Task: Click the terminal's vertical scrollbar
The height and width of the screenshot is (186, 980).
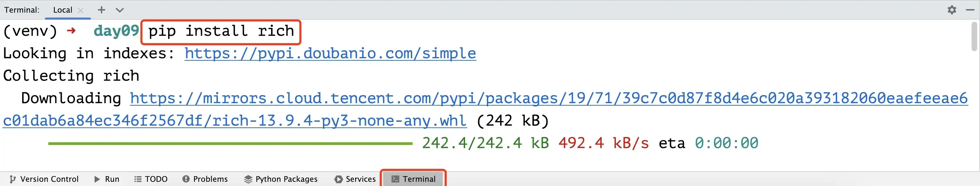Action: click(974, 36)
